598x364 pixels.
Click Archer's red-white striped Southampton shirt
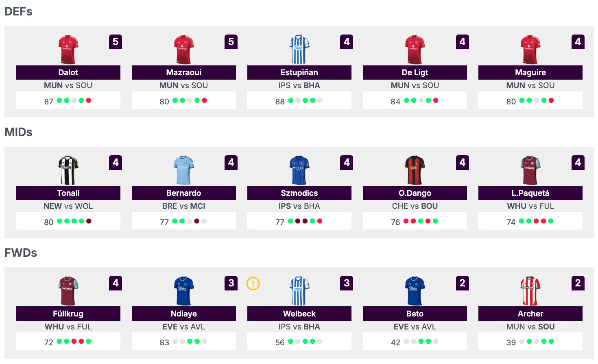(x=530, y=291)
